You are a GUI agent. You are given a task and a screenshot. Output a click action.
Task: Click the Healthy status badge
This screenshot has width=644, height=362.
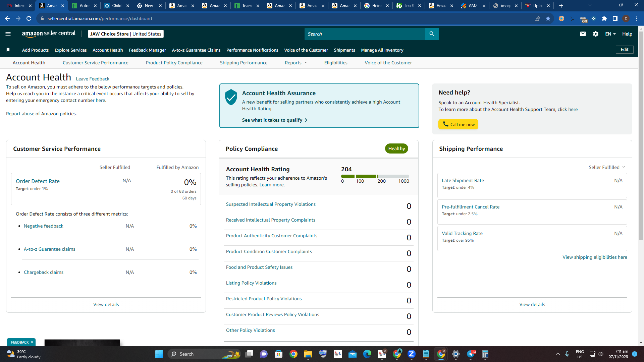pyautogui.click(x=396, y=148)
